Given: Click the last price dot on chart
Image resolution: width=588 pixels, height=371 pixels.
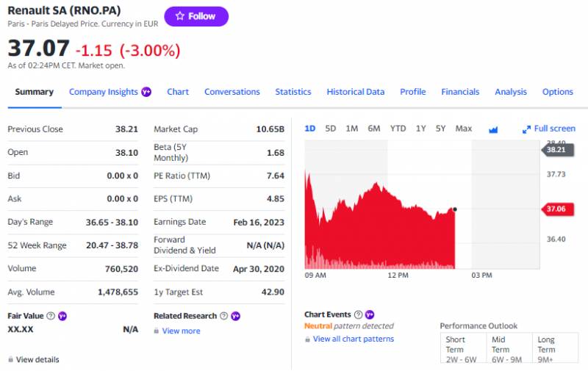Looking at the screenshot, I should coord(455,209).
